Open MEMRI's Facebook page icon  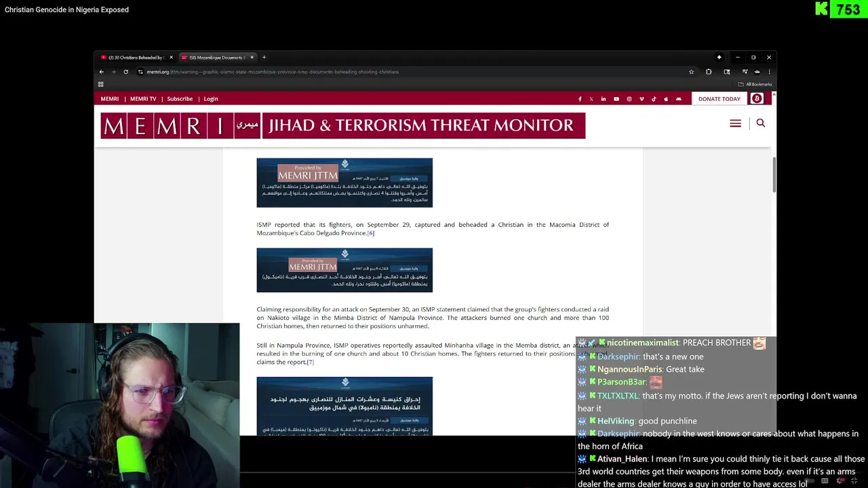tap(580, 99)
